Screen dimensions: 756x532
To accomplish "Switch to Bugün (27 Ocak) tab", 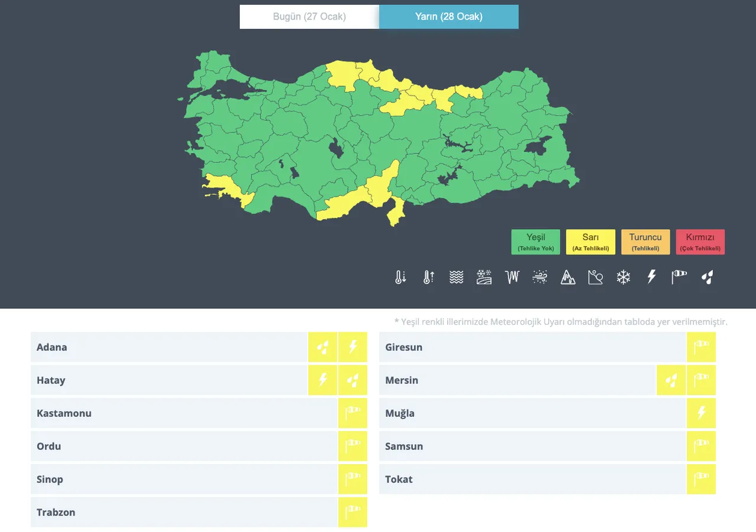I will tap(309, 17).
